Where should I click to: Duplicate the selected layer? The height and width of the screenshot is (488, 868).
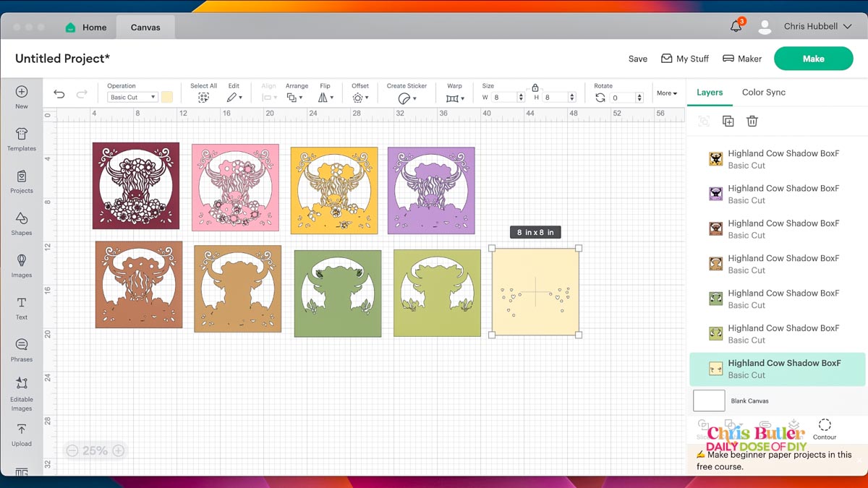click(728, 121)
